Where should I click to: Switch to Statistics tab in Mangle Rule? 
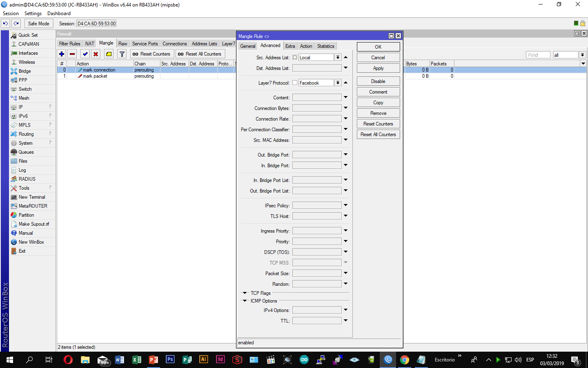[x=326, y=46]
